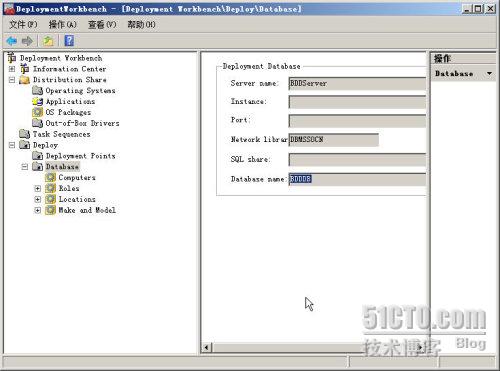Select Distribution Share in tree
Image resolution: width=500 pixels, height=371 pixels.
point(70,80)
